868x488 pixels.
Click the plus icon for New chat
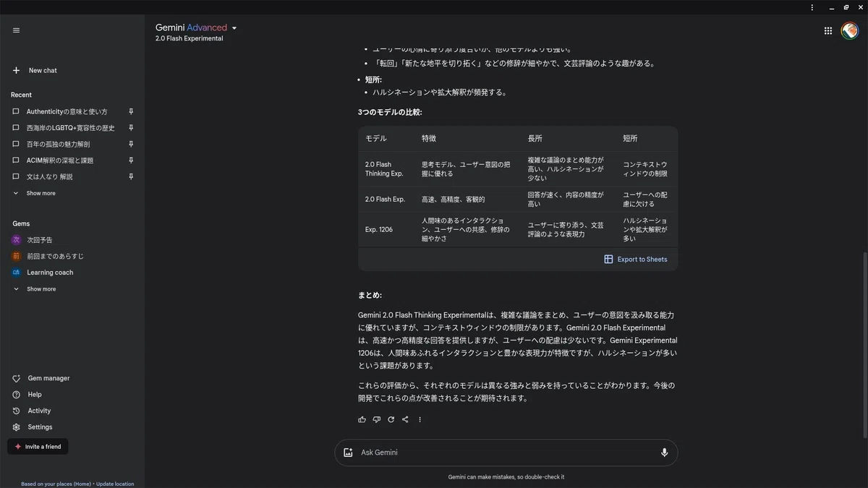16,70
